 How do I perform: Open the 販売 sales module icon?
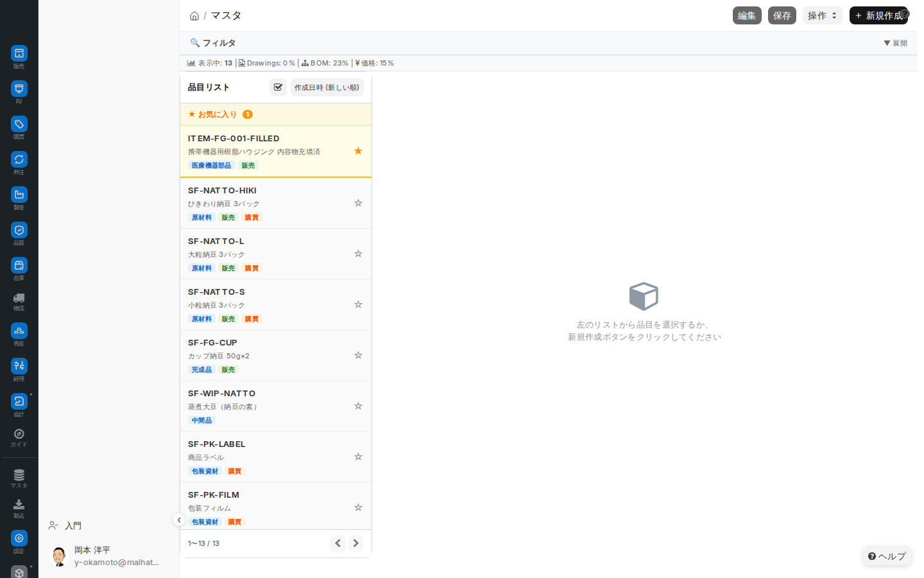19,53
